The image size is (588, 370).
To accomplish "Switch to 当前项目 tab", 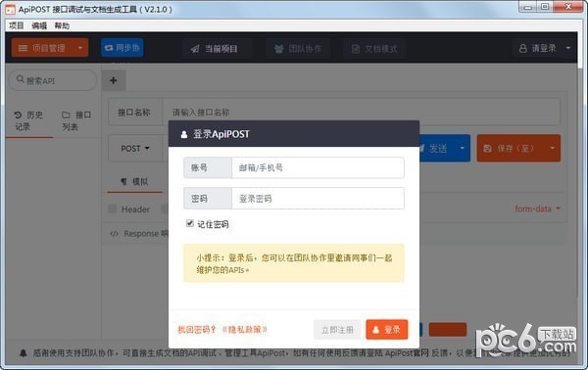I will [x=214, y=49].
